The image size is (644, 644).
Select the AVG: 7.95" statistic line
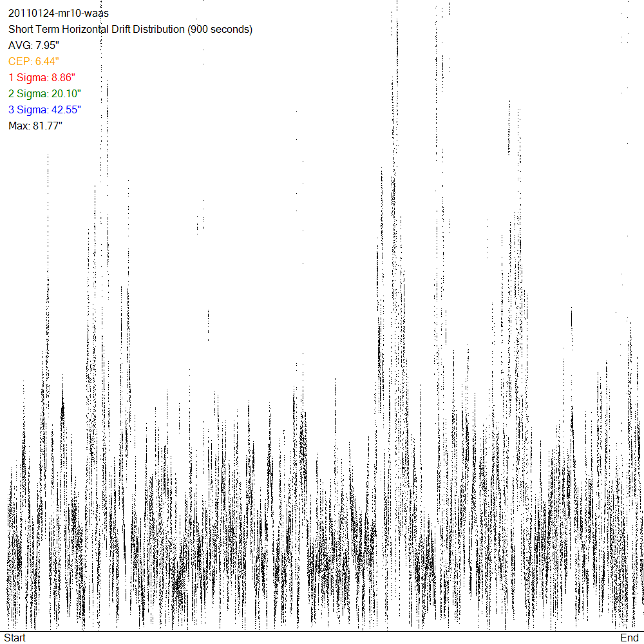coord(33,45)
